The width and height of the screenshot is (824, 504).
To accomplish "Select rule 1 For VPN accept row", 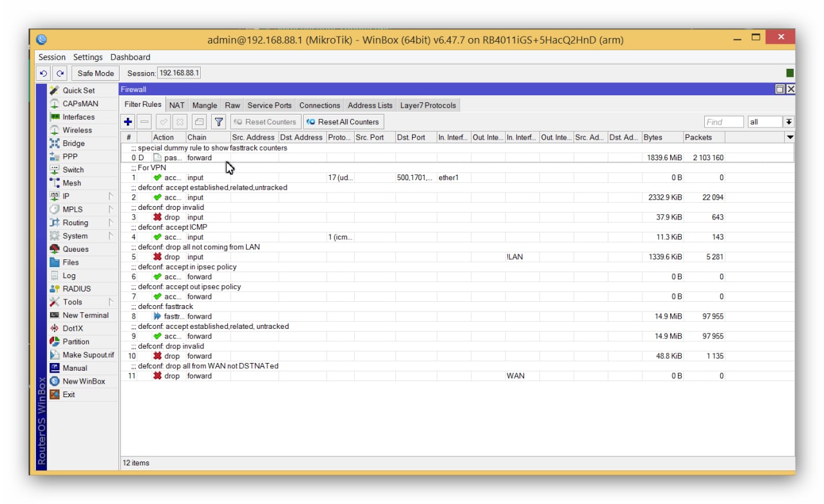I will (x=457, y=178).
